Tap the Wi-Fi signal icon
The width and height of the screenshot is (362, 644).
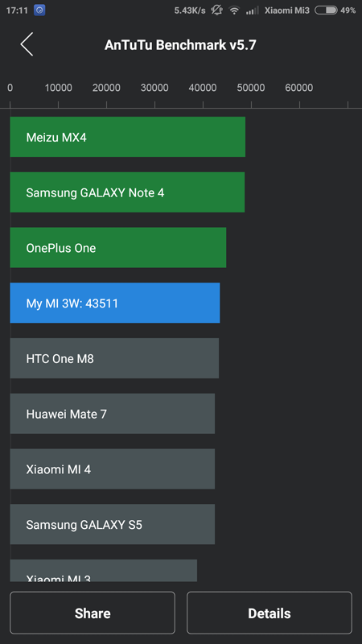pyautogui.click(x=234, y=10)
